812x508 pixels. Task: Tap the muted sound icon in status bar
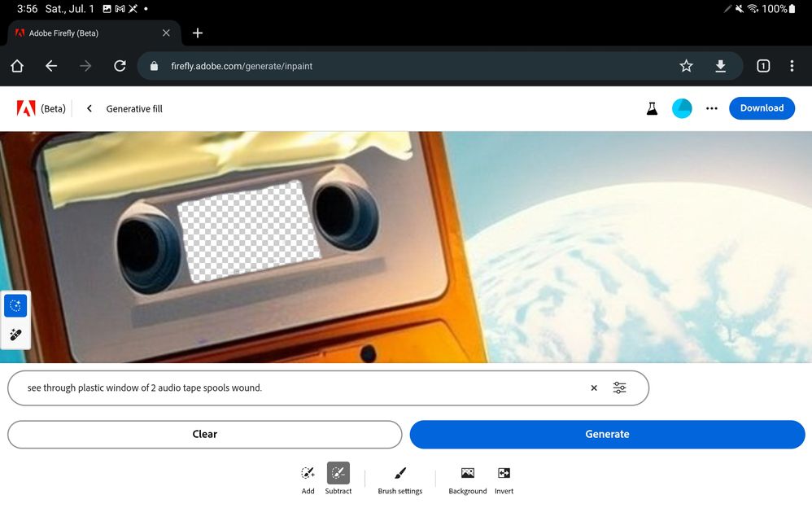click(740, 9)
